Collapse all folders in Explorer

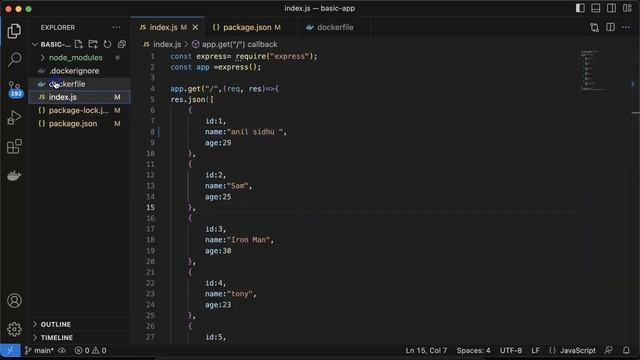[x=122, y=44]
